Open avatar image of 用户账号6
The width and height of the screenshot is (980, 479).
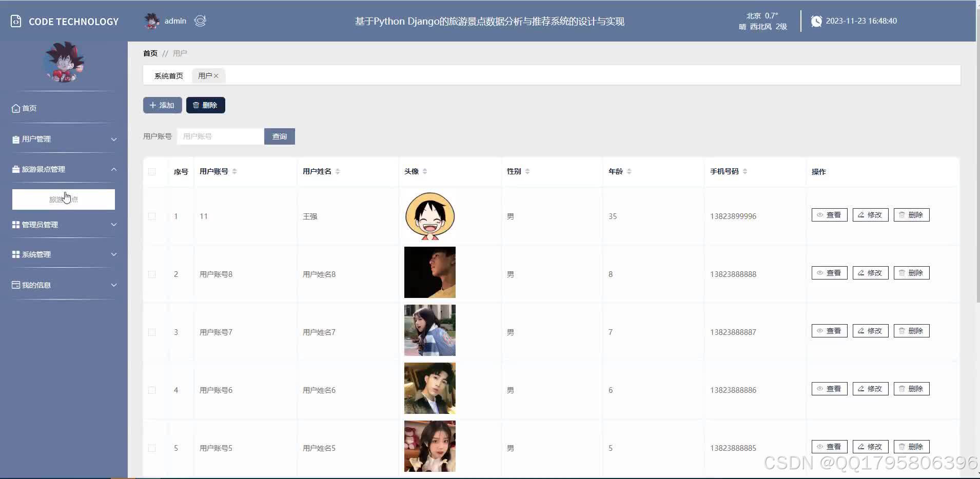click(430, 388)
